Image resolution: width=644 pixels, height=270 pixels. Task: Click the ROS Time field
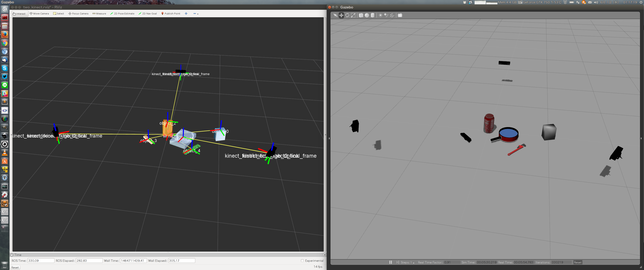[41, 260]
